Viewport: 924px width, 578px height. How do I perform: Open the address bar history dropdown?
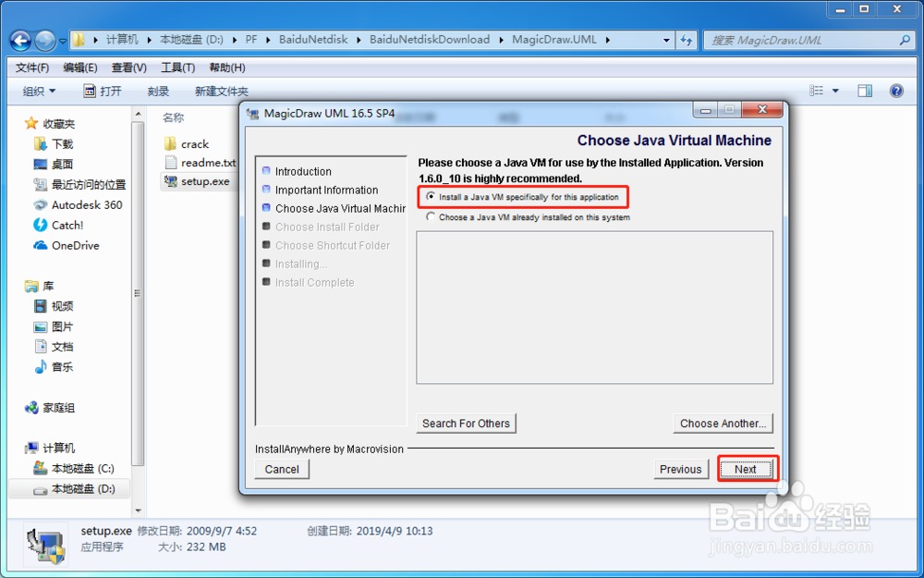tap(666, 40)
